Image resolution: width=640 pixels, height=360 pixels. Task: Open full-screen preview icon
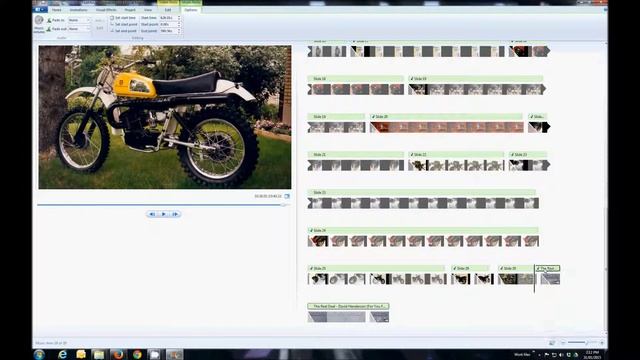click(x=287, y=196)
